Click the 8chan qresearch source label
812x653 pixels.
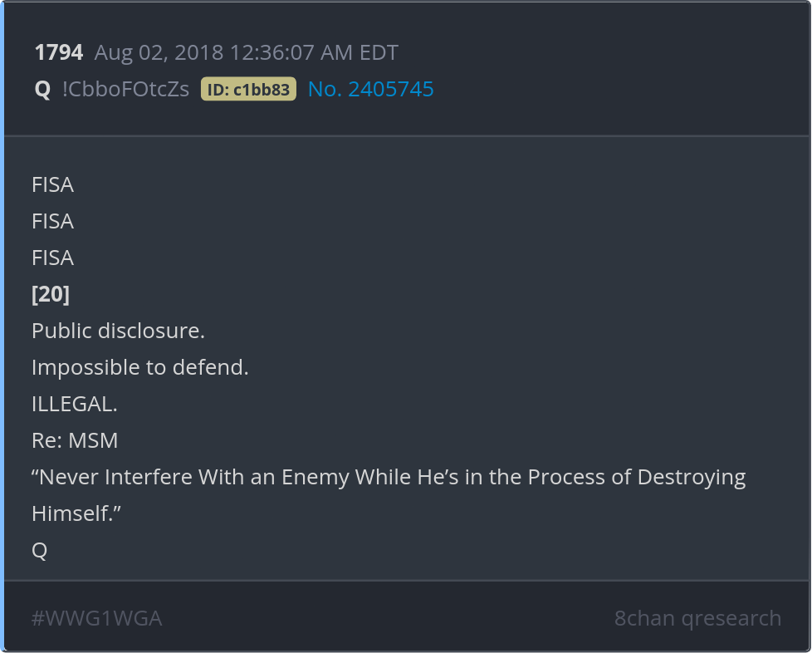point(697,618)
